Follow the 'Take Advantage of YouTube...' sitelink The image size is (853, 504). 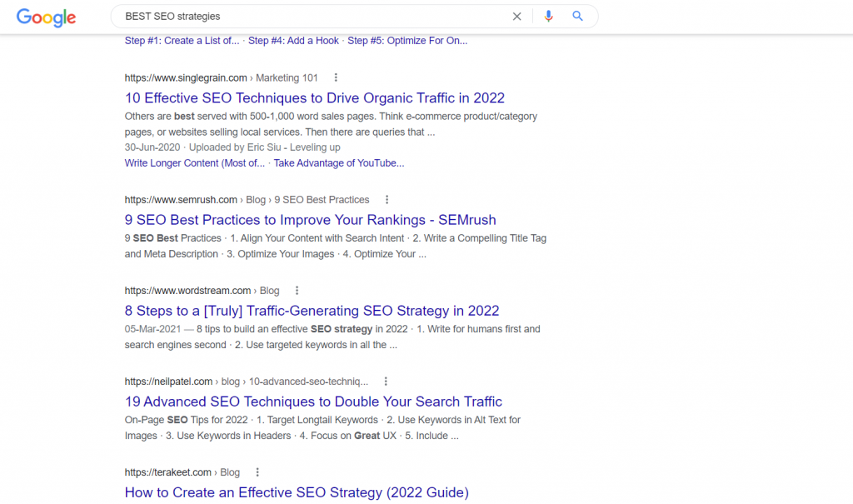coord(339,163)
